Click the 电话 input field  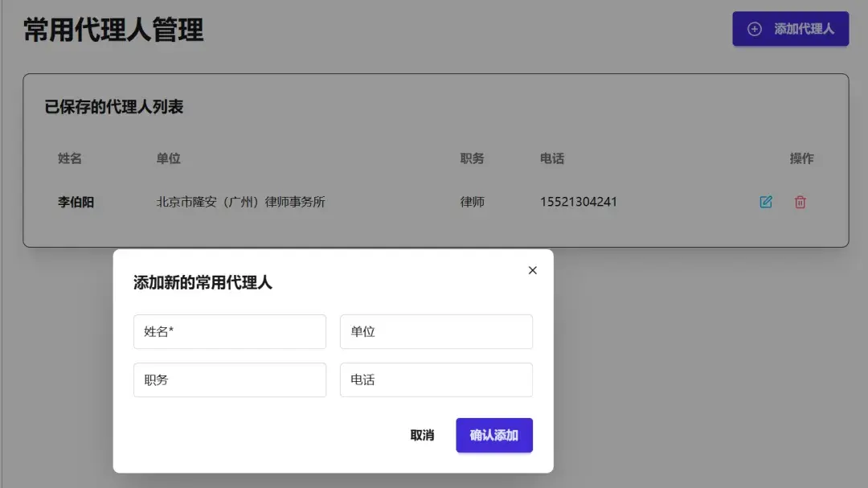436,379
